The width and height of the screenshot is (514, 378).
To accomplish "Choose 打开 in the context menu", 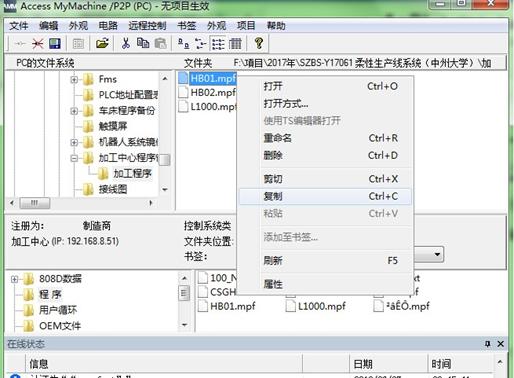I will 325,86.
